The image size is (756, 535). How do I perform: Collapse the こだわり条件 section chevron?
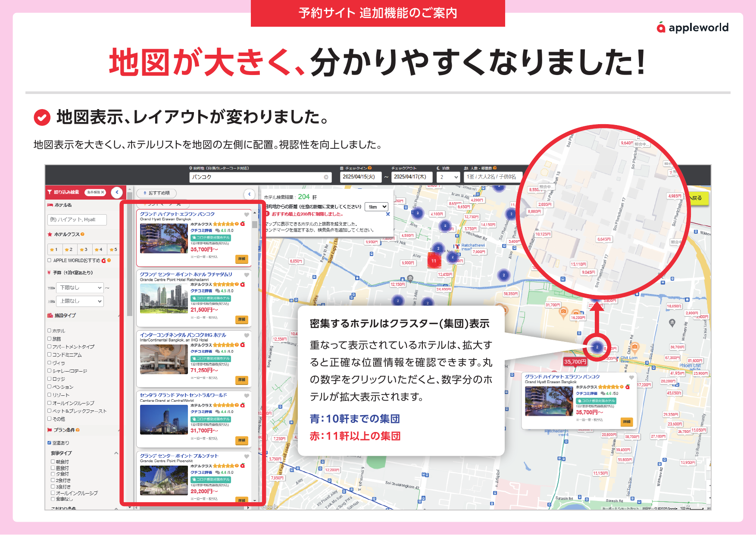[x=116, y=508]
